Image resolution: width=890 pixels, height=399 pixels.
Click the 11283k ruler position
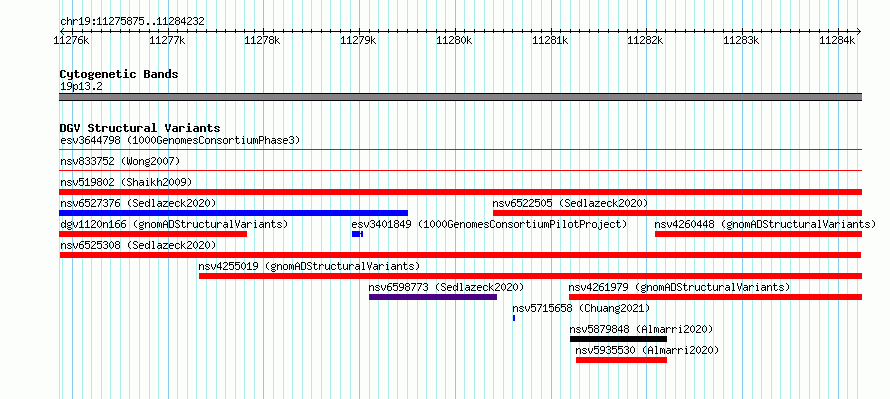[741, 40]
